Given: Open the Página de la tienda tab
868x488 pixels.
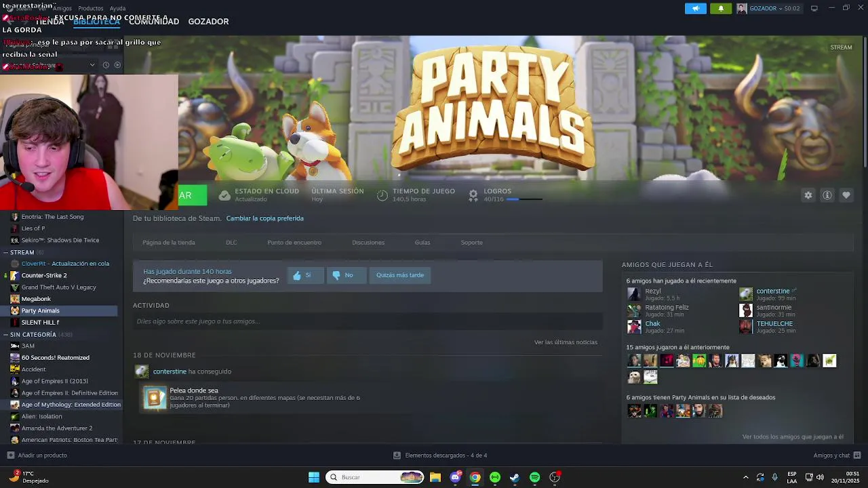Looking at the screenshot, I should 169,243.
